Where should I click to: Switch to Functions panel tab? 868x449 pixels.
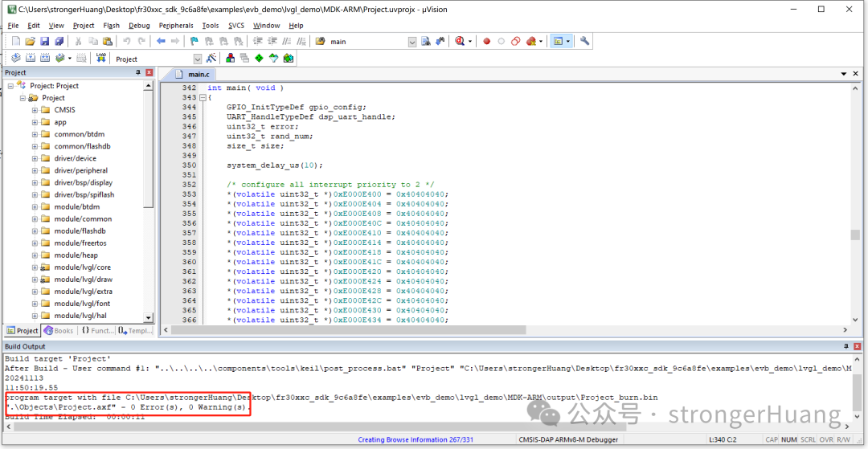(96, 331)
